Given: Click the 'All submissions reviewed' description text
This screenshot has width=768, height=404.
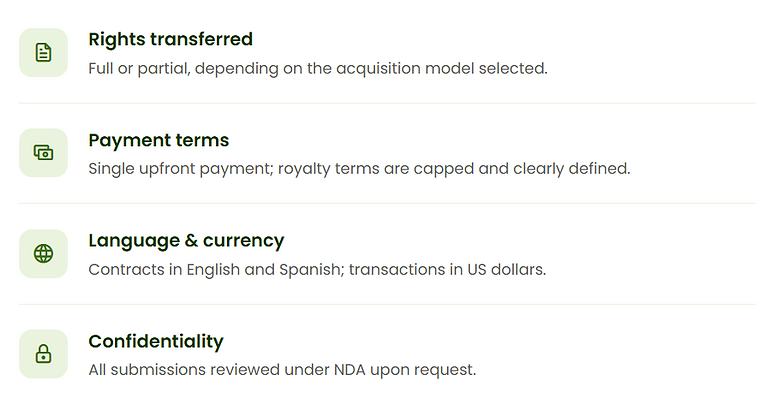Looking at the screenshot, I should 282,370.
